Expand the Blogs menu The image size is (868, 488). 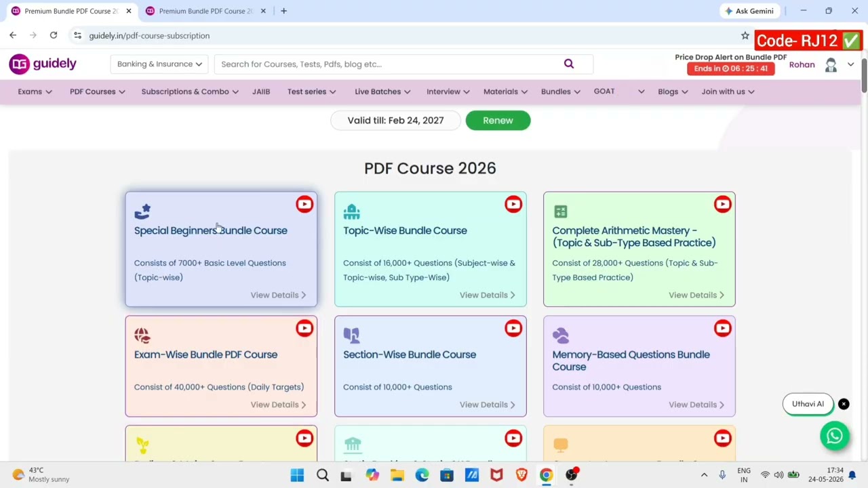click(x=673, y=91)
